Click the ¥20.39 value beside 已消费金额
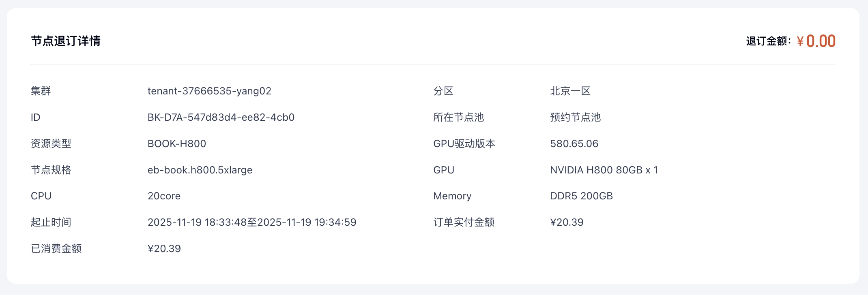The image size is (868, 295). coord(164,248)
